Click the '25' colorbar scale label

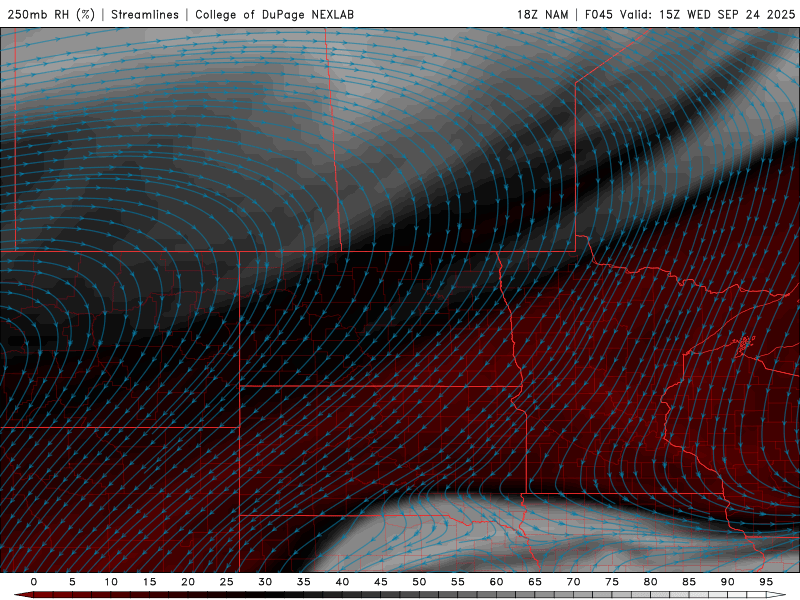coord(226,582)
